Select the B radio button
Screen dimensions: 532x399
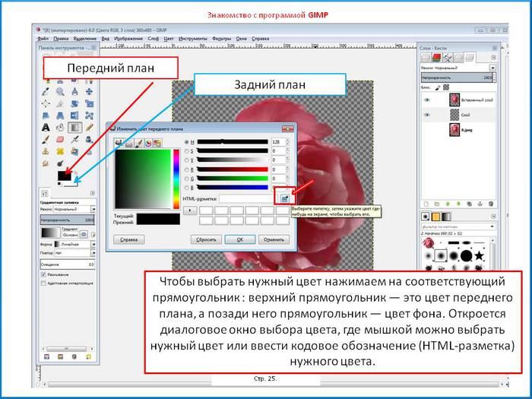187,187
